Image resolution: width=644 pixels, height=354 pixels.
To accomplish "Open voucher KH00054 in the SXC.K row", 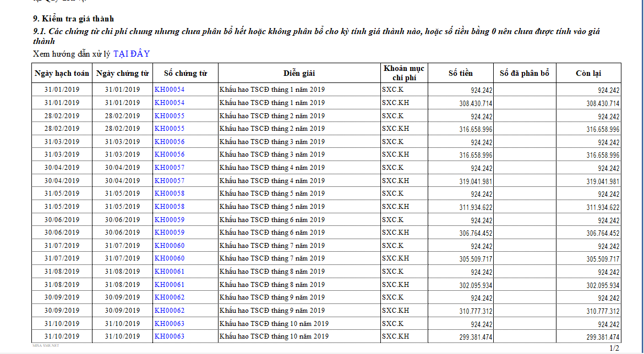I will pyautogui.click(x=170, y=90).
